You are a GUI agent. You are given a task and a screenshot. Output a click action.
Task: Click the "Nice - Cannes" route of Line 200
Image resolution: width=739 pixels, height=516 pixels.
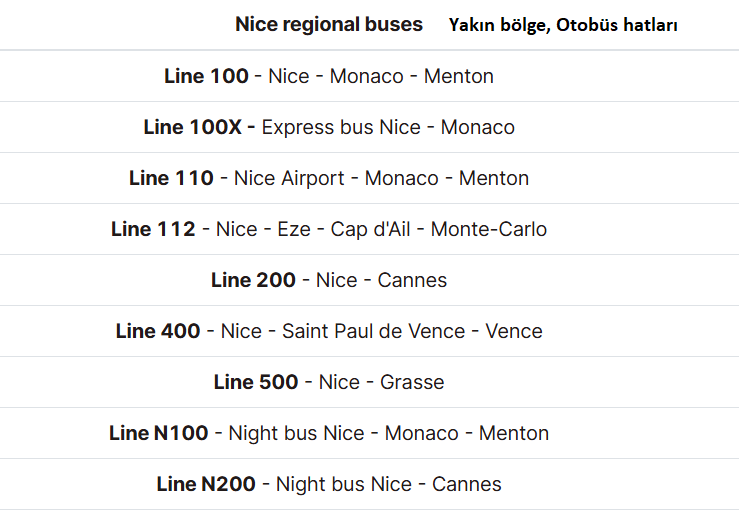tap(381, 280)
